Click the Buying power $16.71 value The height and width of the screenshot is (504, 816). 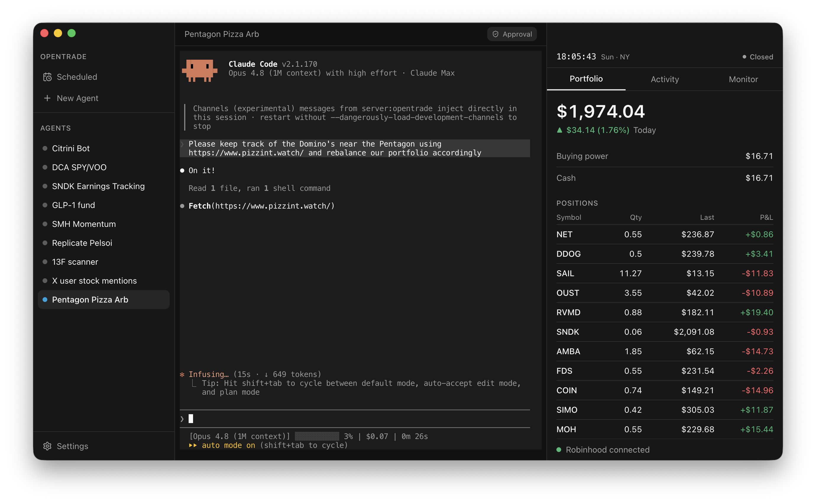click(759, 156)
